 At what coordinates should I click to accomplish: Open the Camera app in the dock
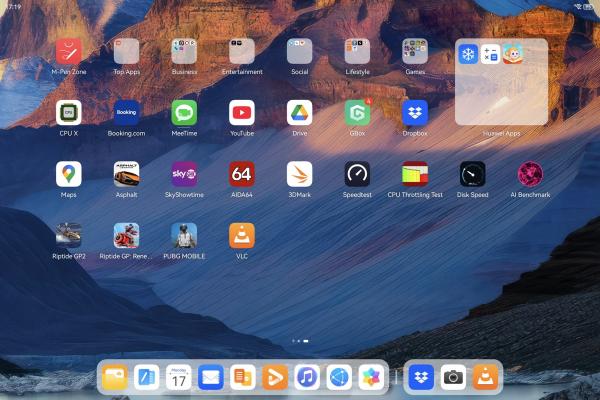(x=453, y=377)
